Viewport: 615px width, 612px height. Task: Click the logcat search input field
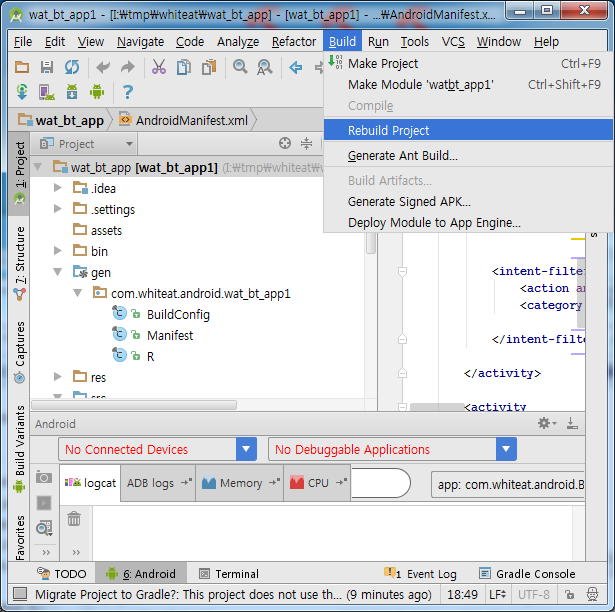click(380, 483)
